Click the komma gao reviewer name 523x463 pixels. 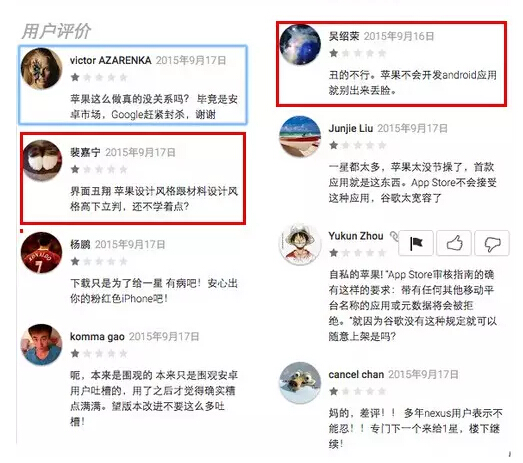point(97,337)
